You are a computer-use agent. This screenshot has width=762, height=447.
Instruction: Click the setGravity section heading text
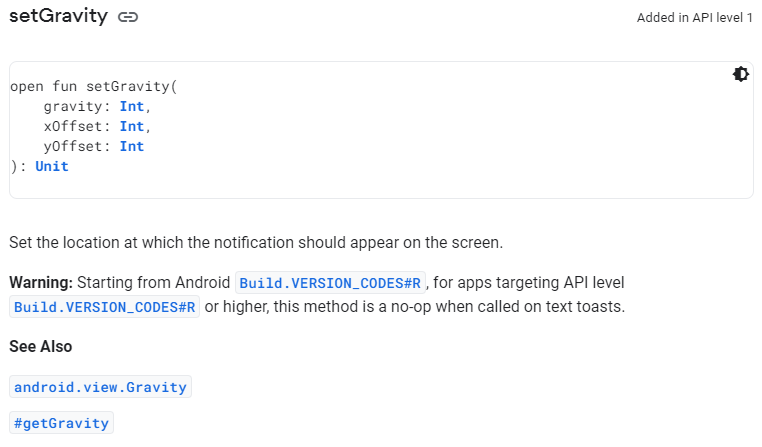pos(58,16)
